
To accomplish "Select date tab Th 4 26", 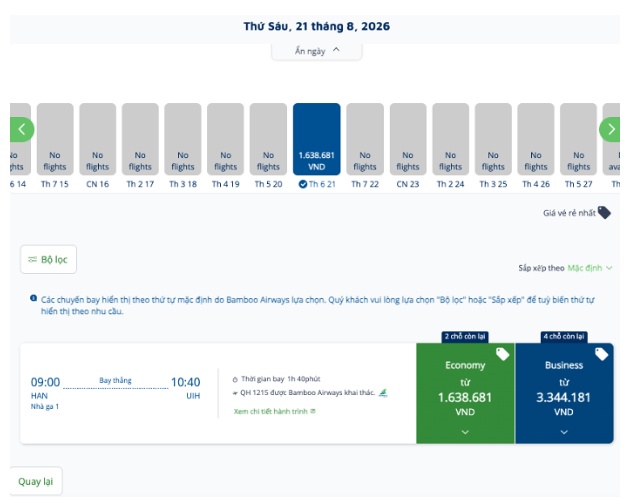I will click(x=536, y=146).
